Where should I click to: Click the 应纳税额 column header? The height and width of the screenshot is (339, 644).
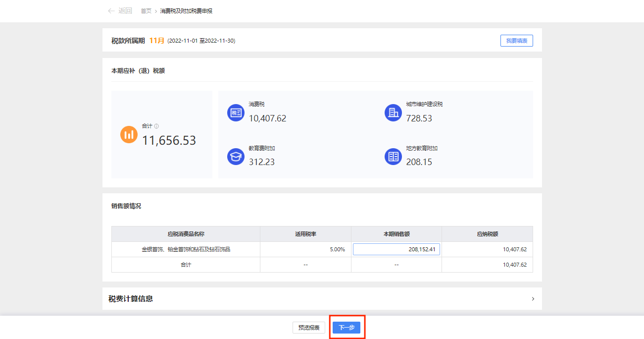pos(487,234)
